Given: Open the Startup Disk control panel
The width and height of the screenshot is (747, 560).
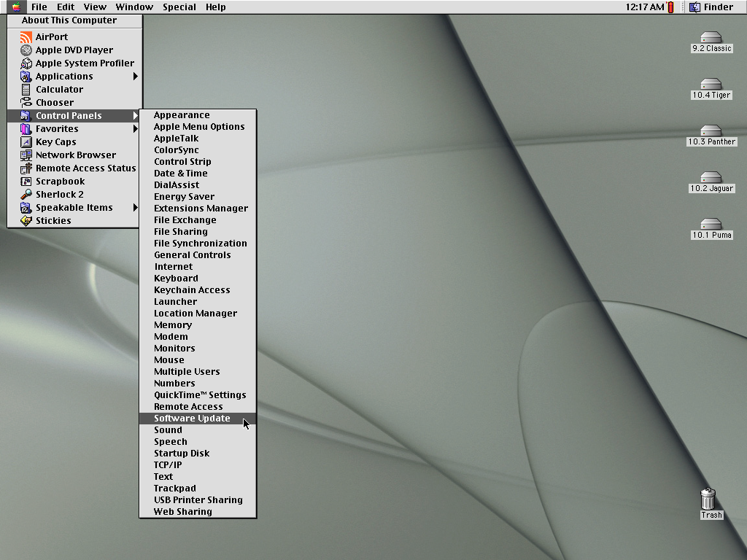Looking at the screenshot, I should tap(198, 454).
